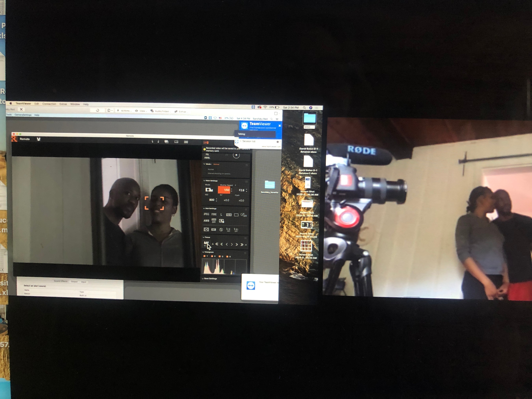Click the large far-focus triple arrow
This screenshot has width=532, height=399.
click(x=242, y=245)
